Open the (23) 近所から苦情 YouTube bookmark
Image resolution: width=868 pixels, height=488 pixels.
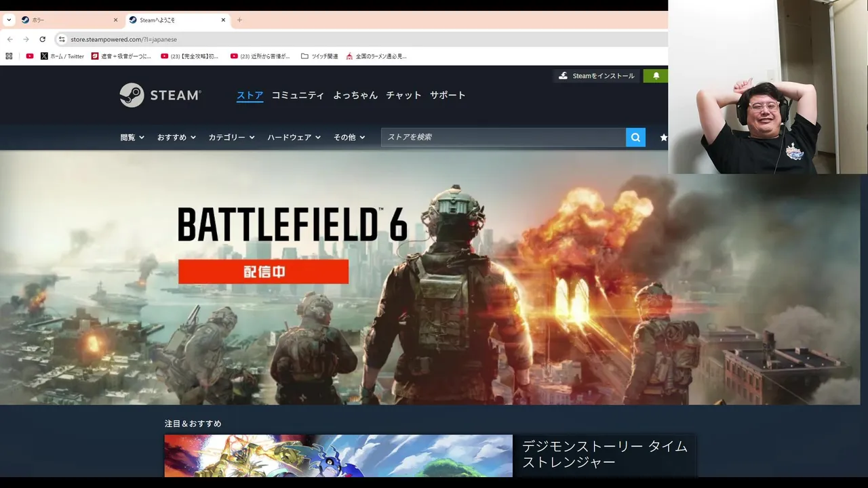[260, 56]
